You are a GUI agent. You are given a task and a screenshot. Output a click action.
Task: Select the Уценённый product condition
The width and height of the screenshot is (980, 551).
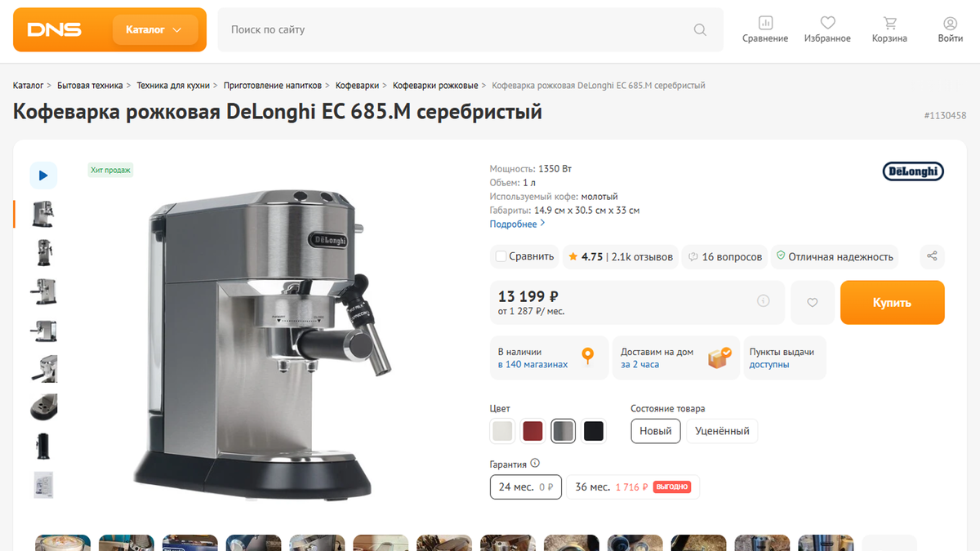coord(722,431)
